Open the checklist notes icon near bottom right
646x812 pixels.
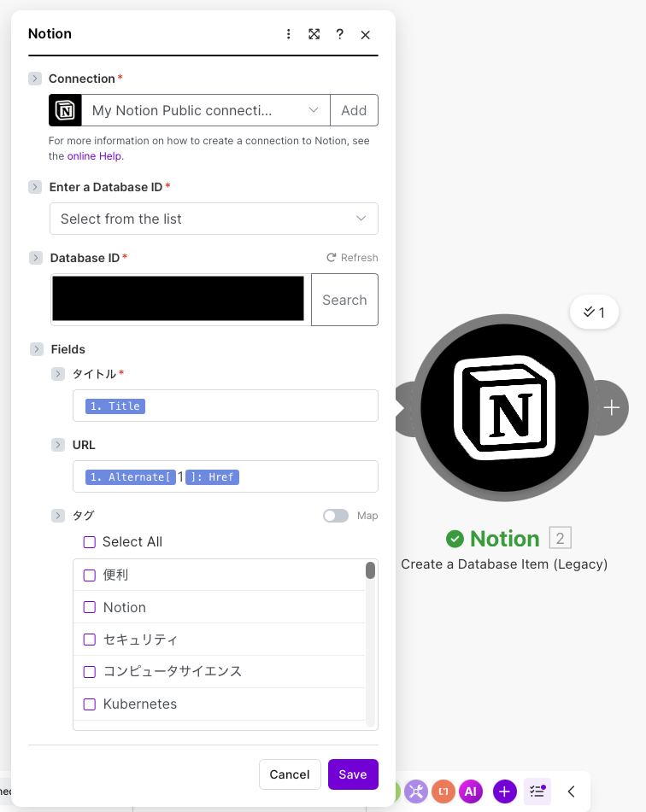click(537, 792)
